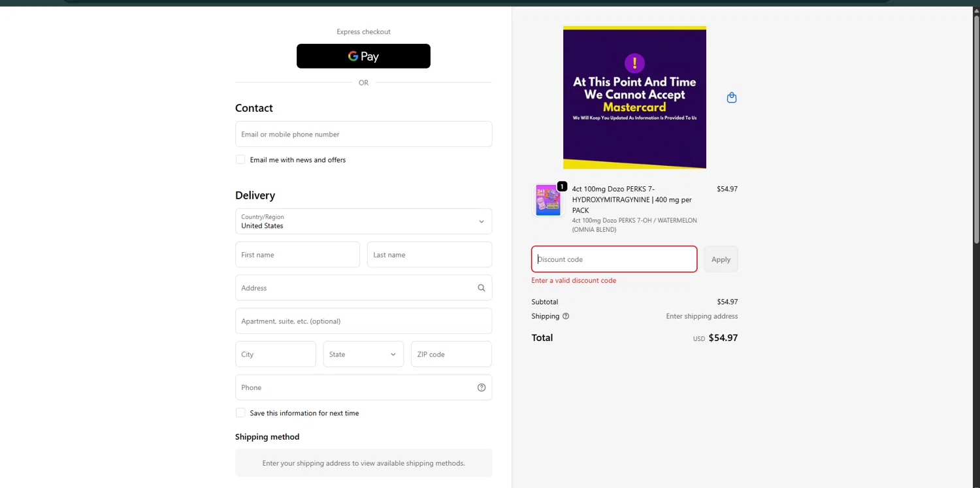Click the quantity badge on the product
The width and height of the screenshot is (980, 488).
tap(562, 186)
